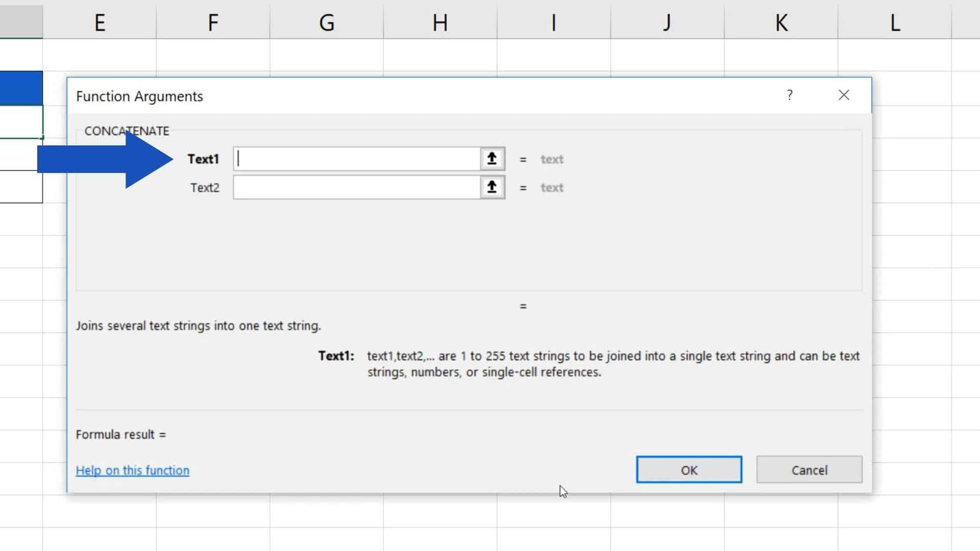Select column F header
Image resolution: width=980 pixels, height=551 pixels.
tap(213, 22)
